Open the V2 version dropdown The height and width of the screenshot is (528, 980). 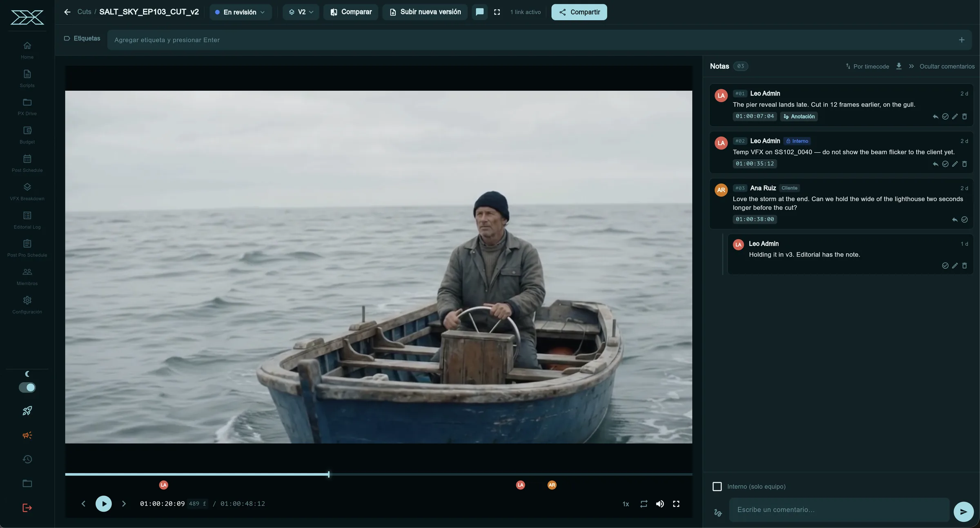pyautogui.click(x=301, y=12)
